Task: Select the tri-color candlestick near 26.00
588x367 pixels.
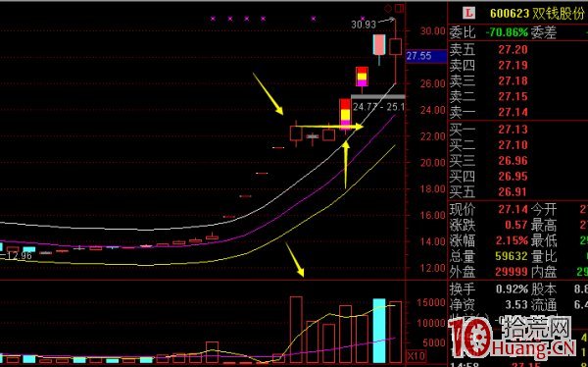Action: 362,77
